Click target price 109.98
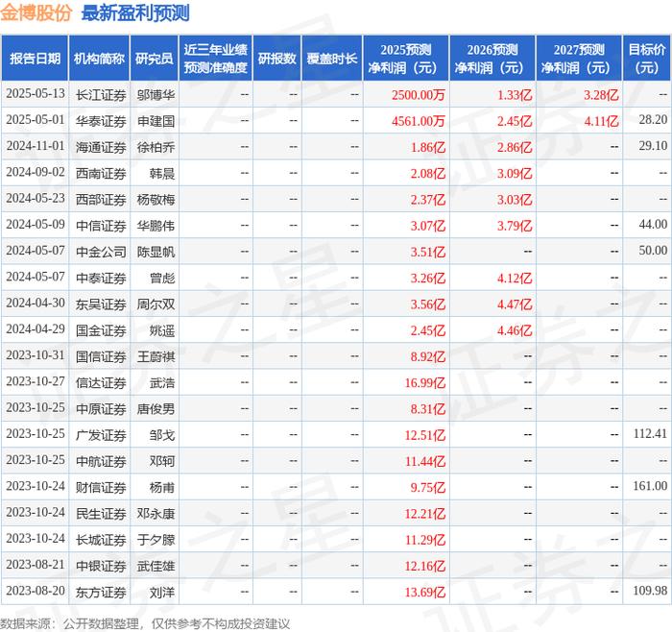Image resolution: width=672 pixels, height=632 pixels. click(x=650, y=591)
